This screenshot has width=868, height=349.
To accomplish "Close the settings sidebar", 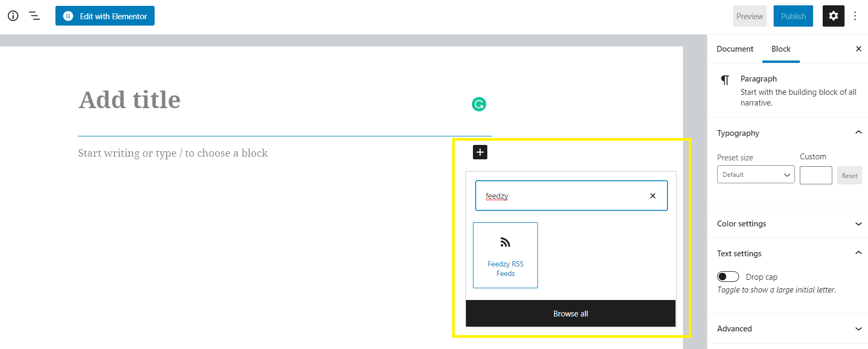I will [858, 49].
